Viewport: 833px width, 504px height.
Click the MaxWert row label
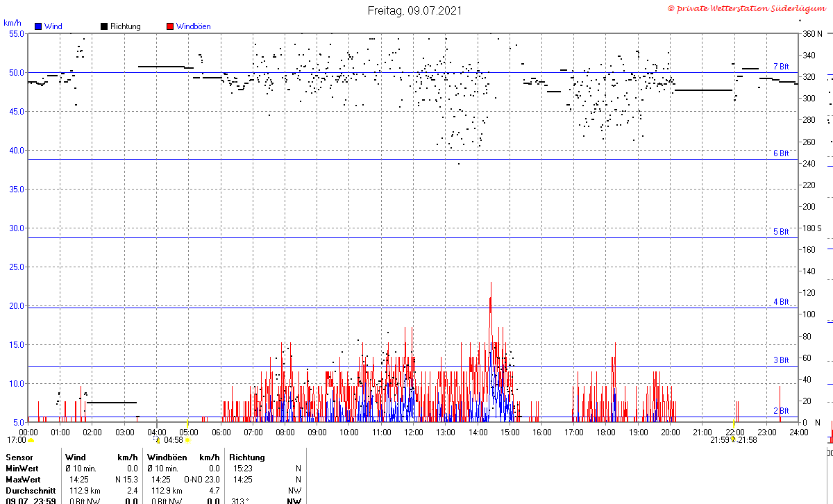[22, 479]
